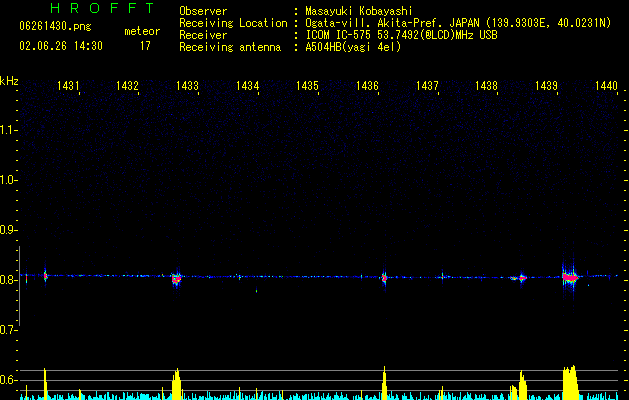Select observer name Masayuki Kobayashi
The image size is (629, 400).
359,11
